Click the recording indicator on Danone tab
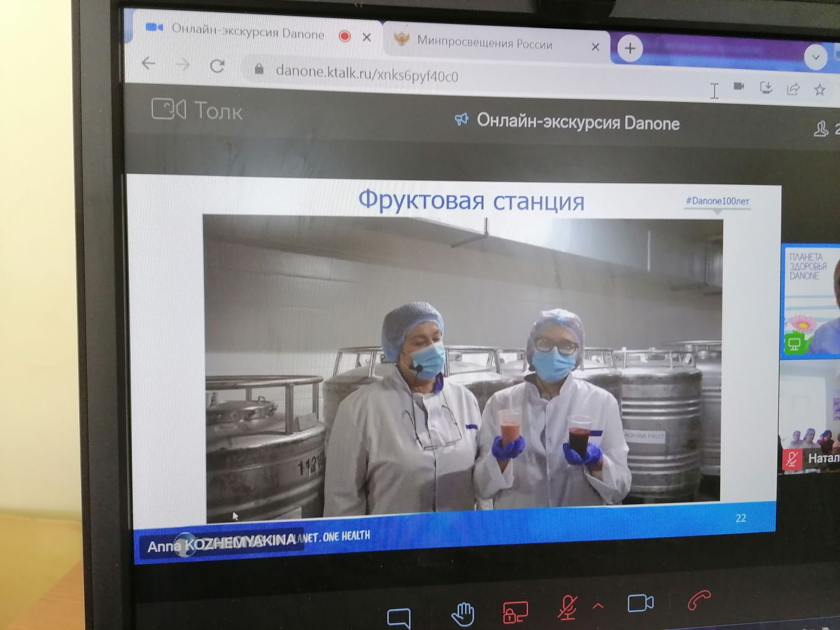Screen dimensions: 840x630 click(345, 36)
